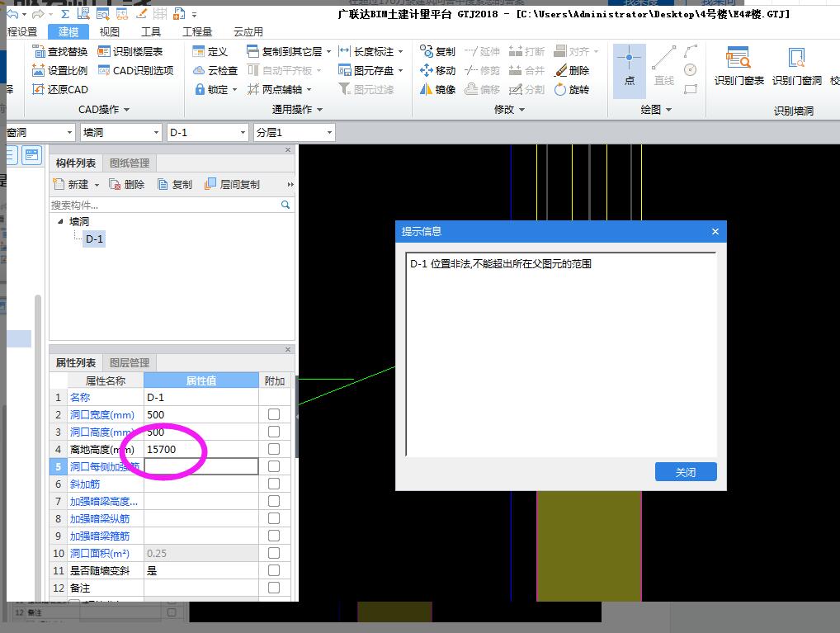Open 图元存盘 element save tool

point(370,70)
